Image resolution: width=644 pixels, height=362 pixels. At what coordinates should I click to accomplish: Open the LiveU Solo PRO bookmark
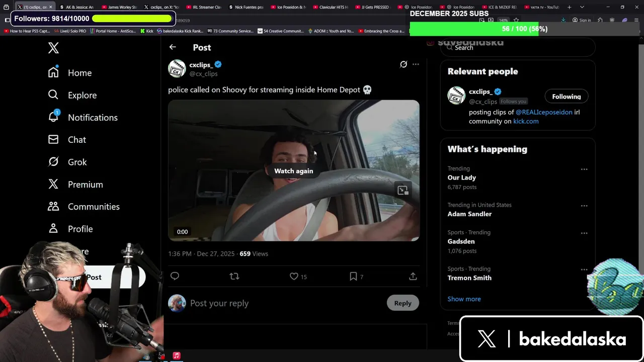tap(70, 31)
